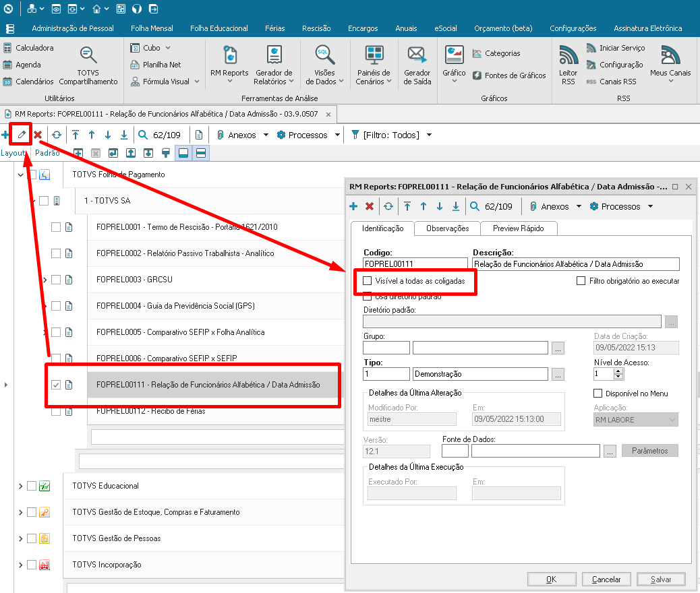Collapse the TOTVS Folha de Pagamento node
700x593 pixels.
[x=20, y=175]
